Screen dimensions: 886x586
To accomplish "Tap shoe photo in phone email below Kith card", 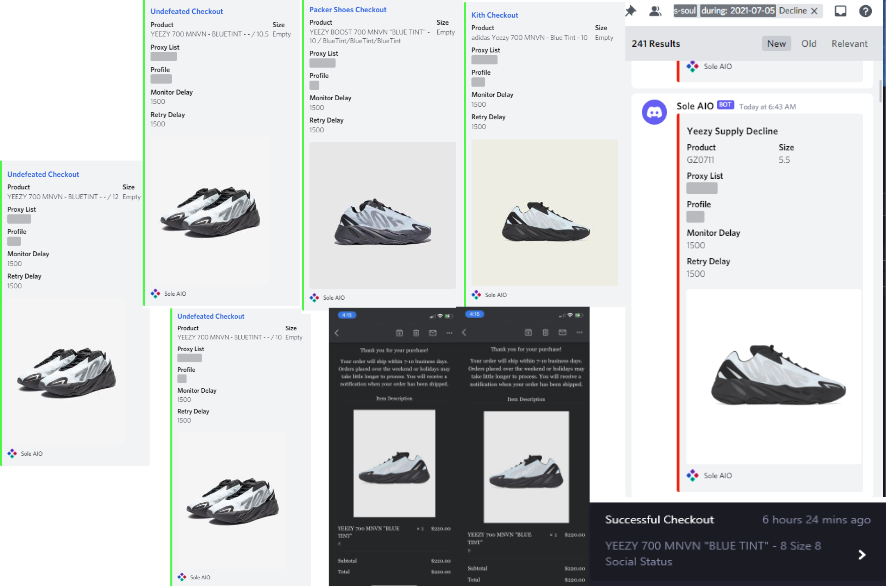I will (526, 467).
